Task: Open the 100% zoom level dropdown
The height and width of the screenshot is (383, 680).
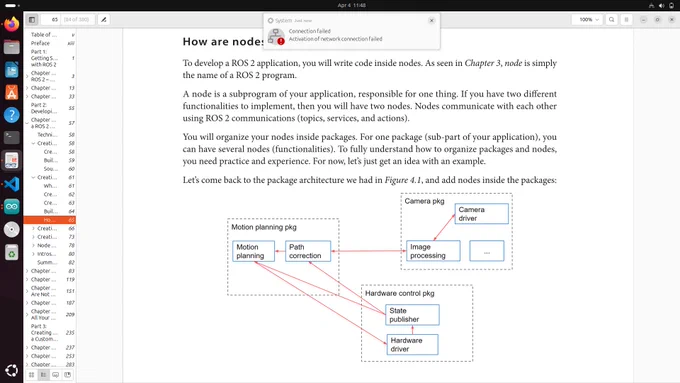Action: click(x=588, y=20)
